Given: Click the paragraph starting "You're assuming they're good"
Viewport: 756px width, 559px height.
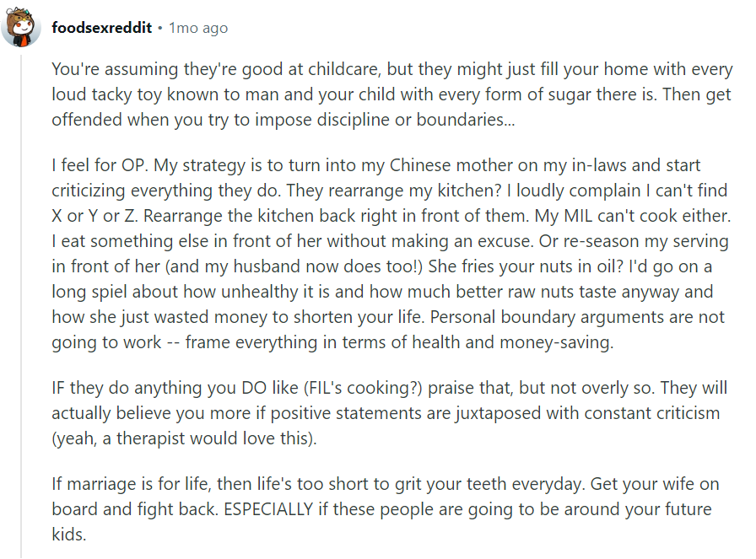Looking at the screenshot, I should [392, 94].
